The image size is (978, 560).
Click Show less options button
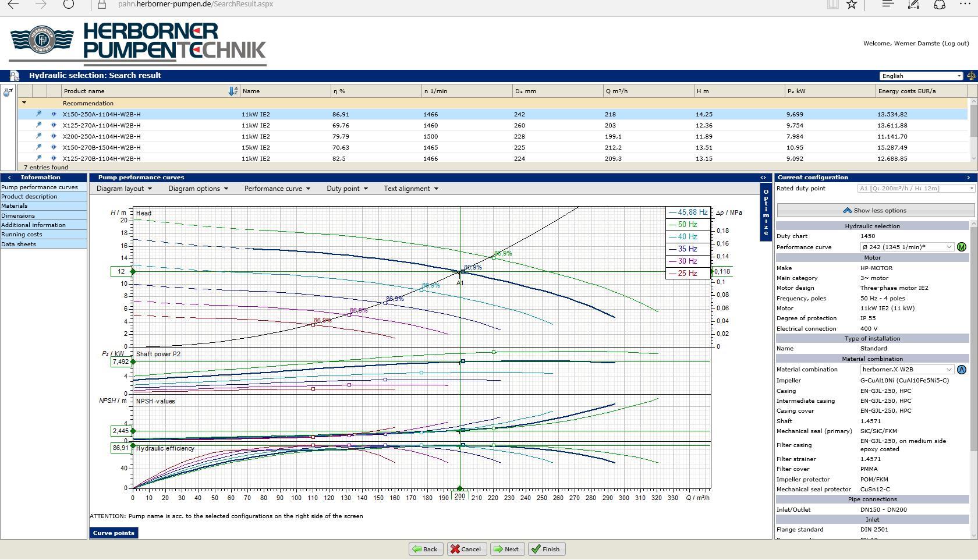click(x=875, y=211)
